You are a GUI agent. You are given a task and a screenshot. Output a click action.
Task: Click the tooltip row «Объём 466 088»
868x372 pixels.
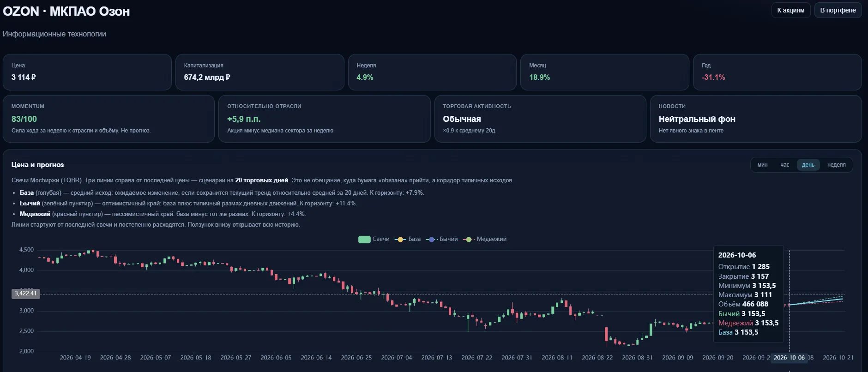(x=743, y=304)
